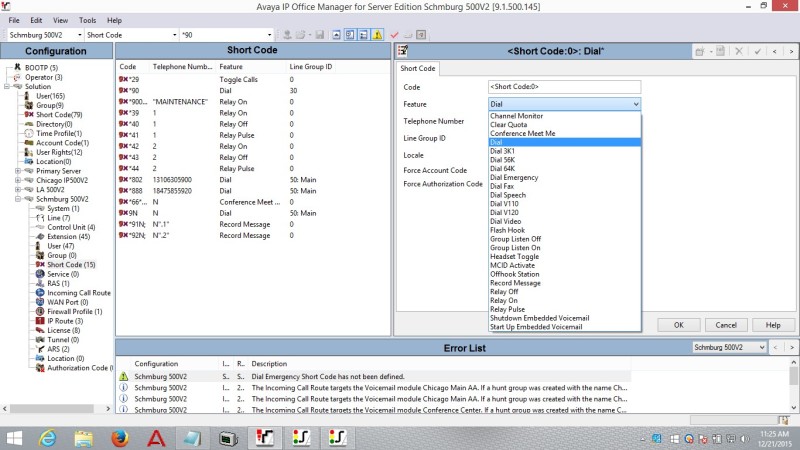Select the 9N short code row
Viewport: 800px width, 450px height.
click(253, 213)
